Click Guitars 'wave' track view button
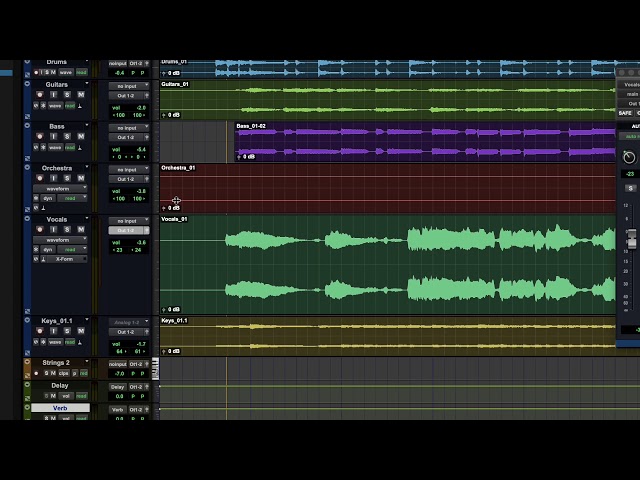 (x=55, y=106)
